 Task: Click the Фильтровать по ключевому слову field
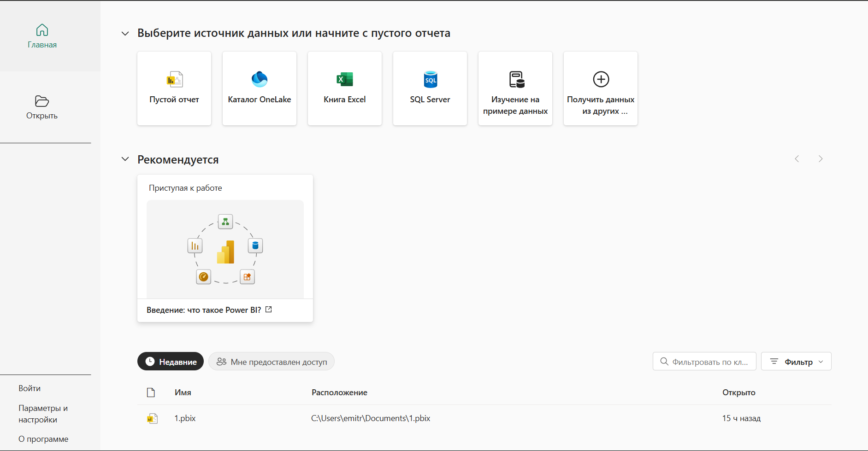tap(704, 361)
